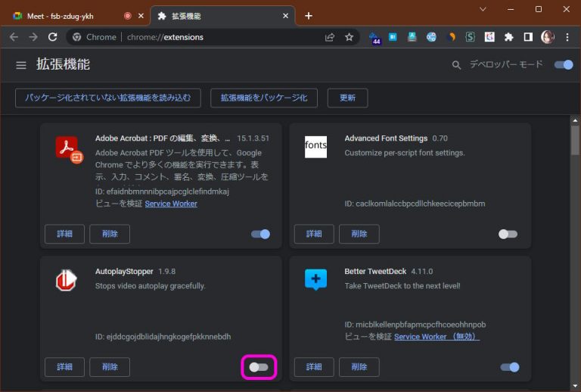
Task: Open 詳細 for AutoplayStopper
Action: click(64, 367)
